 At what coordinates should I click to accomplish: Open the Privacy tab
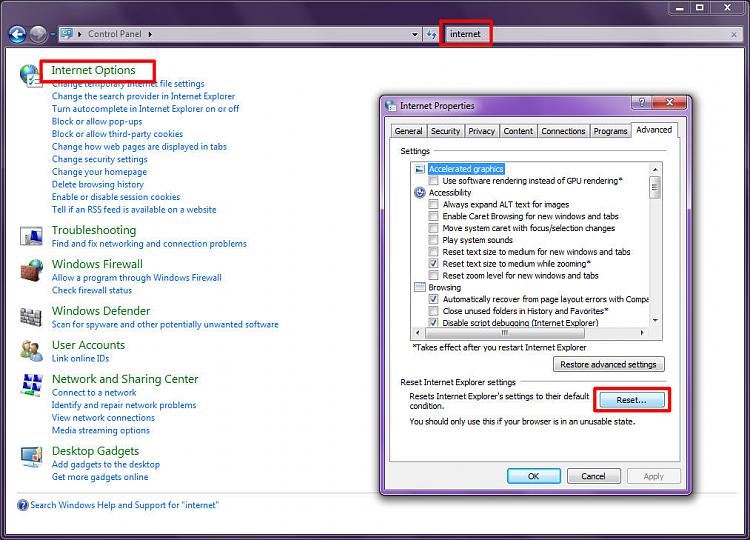481,131
